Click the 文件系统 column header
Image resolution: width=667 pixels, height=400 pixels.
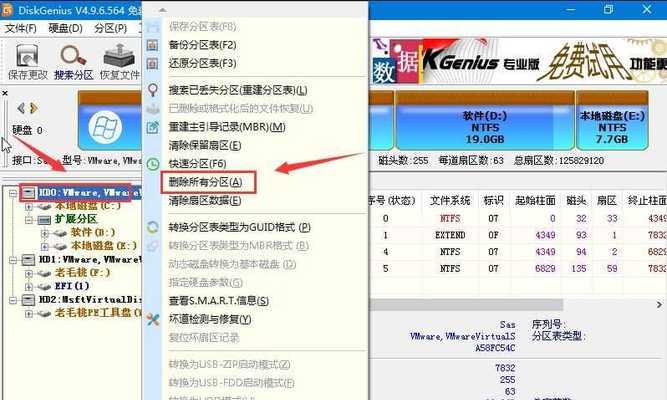point(450,200)
